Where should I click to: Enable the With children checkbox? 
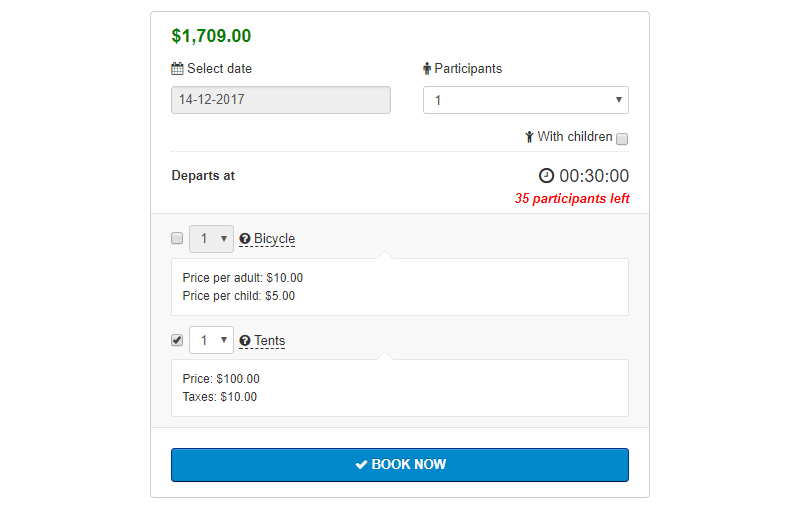coord(622,138)
